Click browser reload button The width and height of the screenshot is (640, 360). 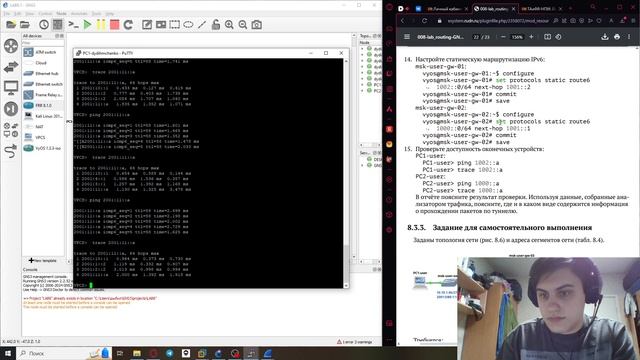coord(424,20)
